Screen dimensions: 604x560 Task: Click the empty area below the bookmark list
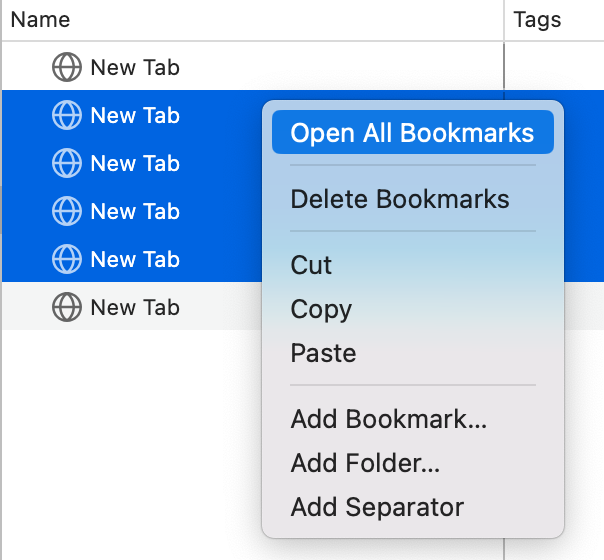[130, 440]
